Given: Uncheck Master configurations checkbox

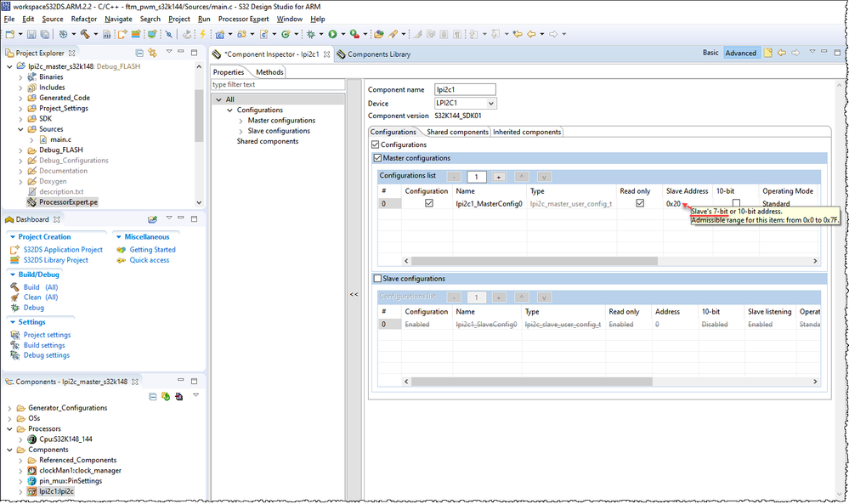Looking at the screenshot, I should click(377, 158).
